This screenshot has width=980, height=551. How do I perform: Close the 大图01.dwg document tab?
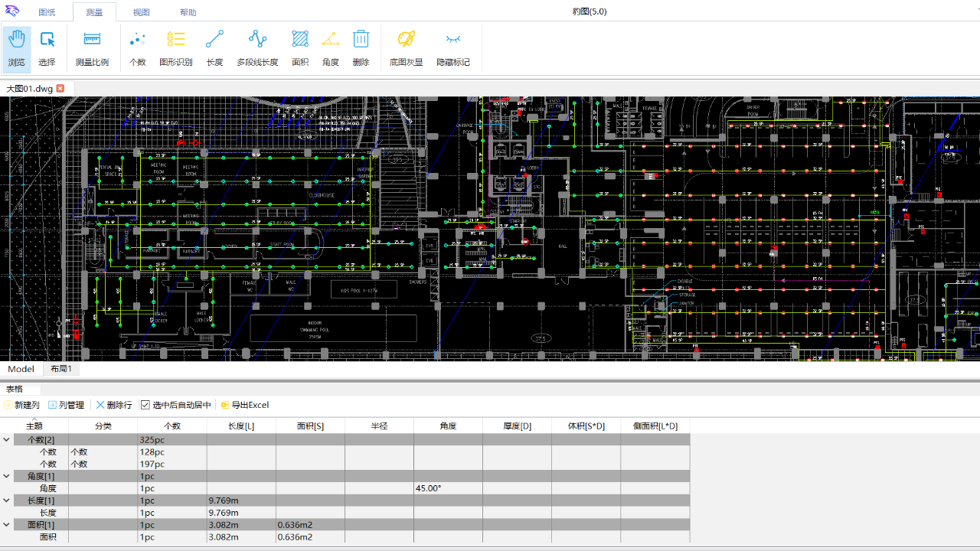[60, 88]
